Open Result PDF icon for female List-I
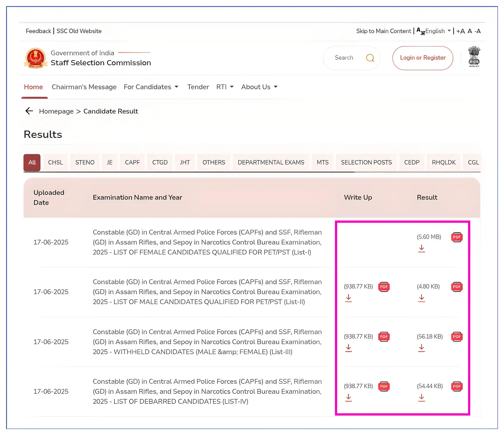 [456, 237]
